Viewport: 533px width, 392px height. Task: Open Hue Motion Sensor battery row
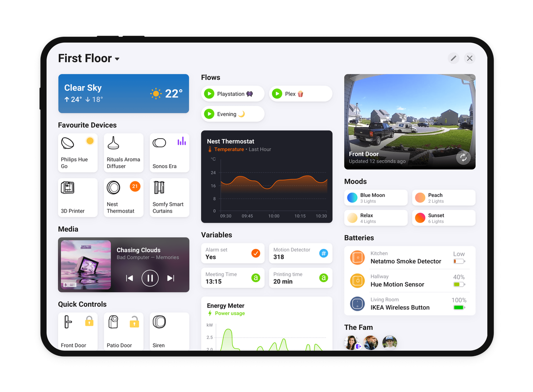point(410,281)
